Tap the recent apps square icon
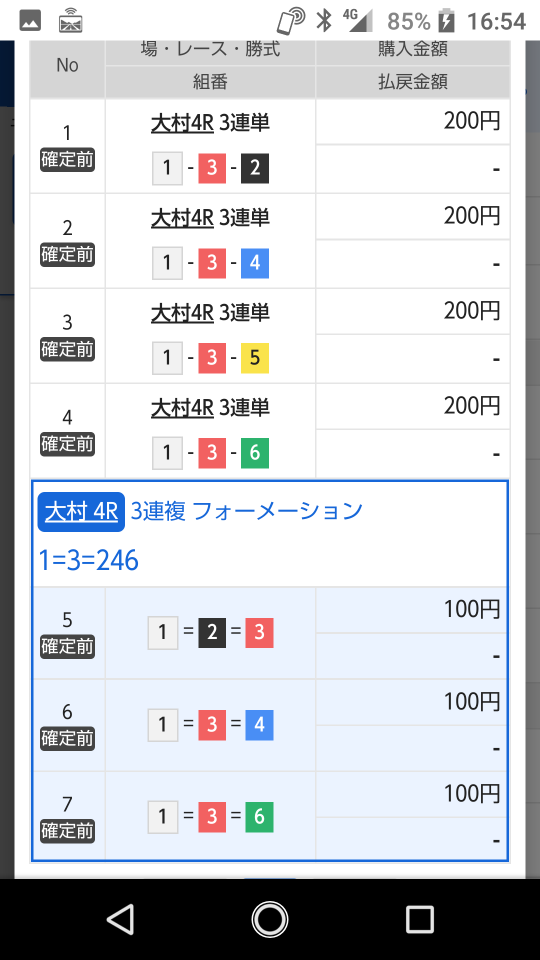Viewport: 540px width, 960px height. [419, 920]
